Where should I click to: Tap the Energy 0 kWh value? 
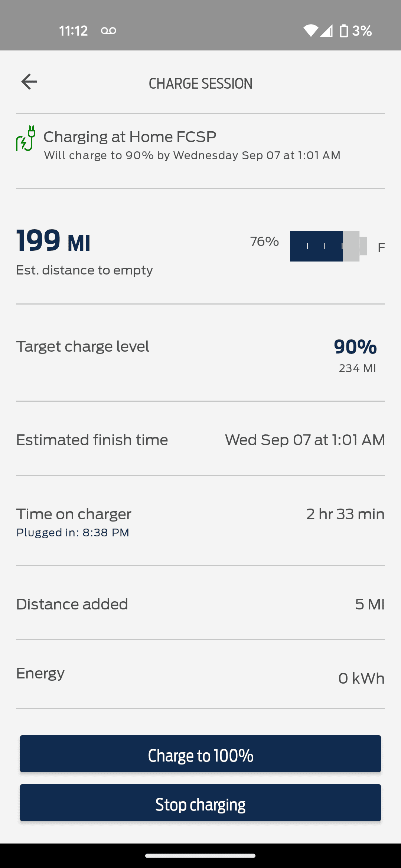tap(361, 678)
